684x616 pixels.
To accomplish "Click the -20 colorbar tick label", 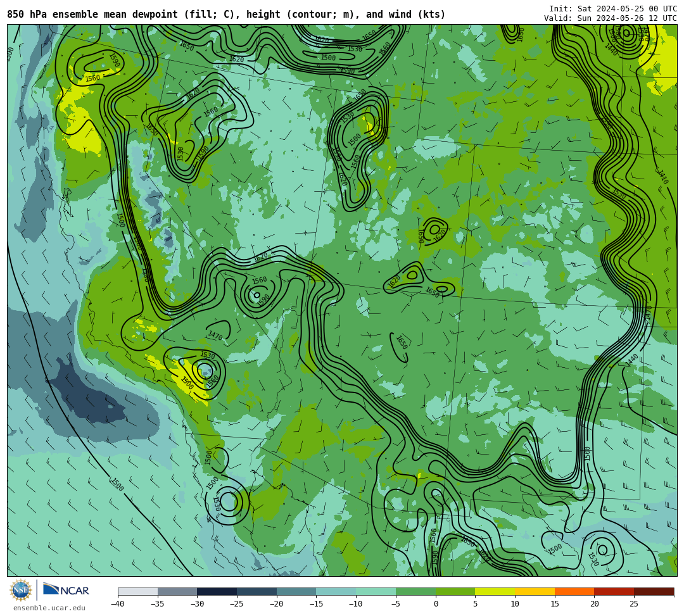I will (276, 604).
